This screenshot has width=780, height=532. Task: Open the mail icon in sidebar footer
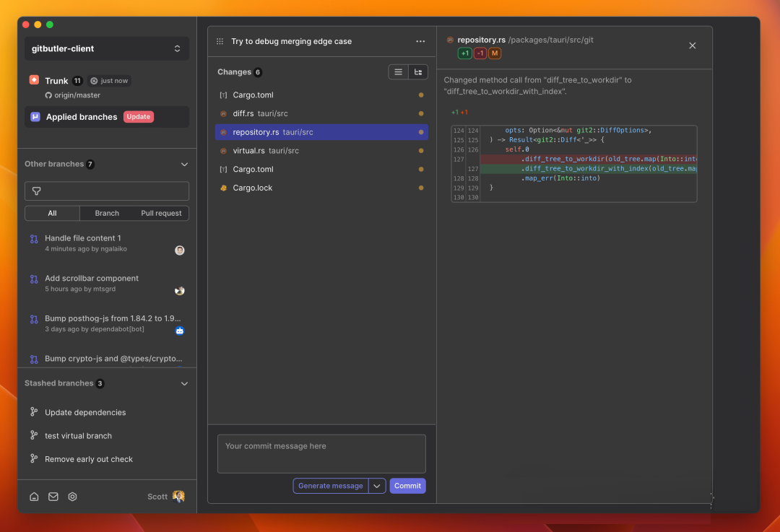coord(53,497)
